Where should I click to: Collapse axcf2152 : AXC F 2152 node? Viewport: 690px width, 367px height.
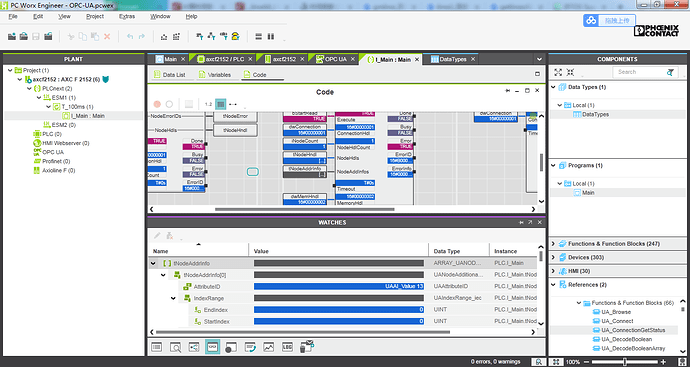[x=19, y=80]
